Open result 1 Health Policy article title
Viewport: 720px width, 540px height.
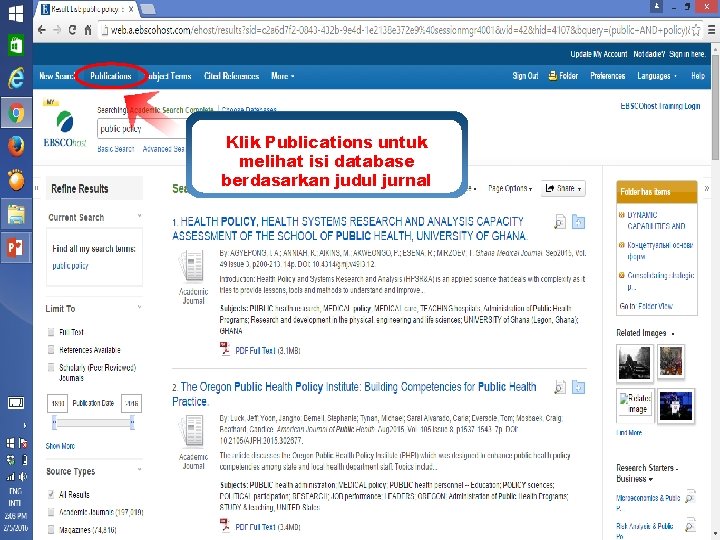click(350, 229)
